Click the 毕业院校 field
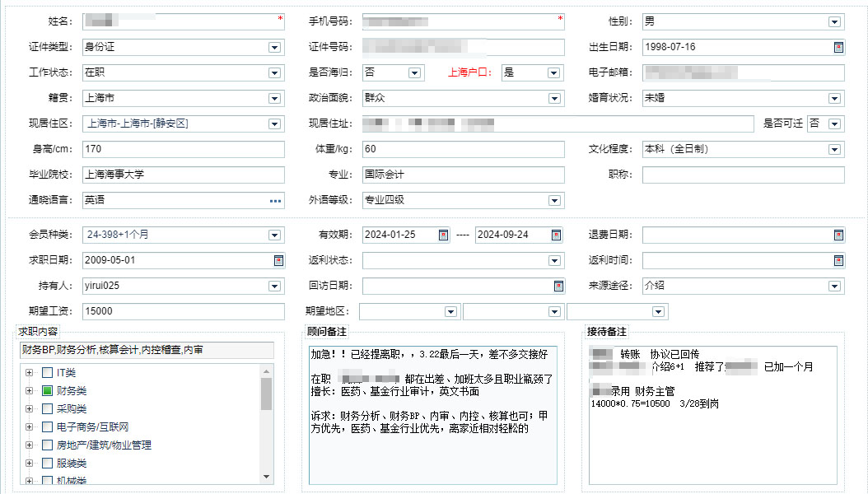Image resolution: width=868 pixels, height=494 pixels. pyautogui.click(x=183, y=175)
